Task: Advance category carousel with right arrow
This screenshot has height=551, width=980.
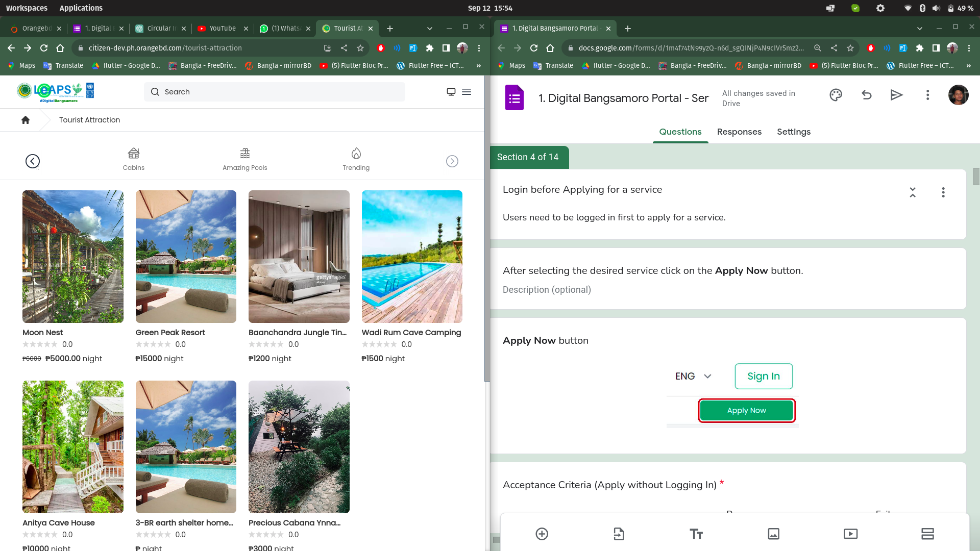Action: 452,161
